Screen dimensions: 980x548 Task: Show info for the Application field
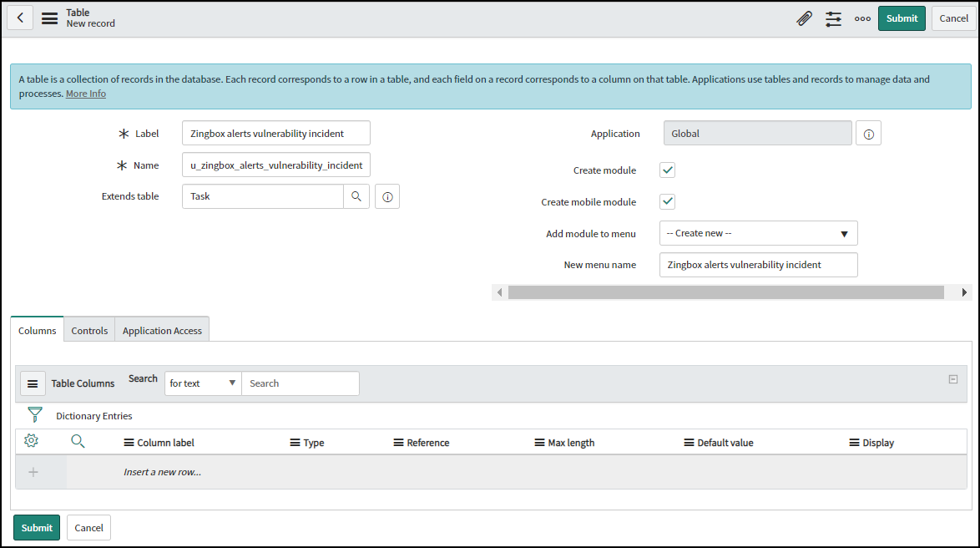tap(868, 134)
